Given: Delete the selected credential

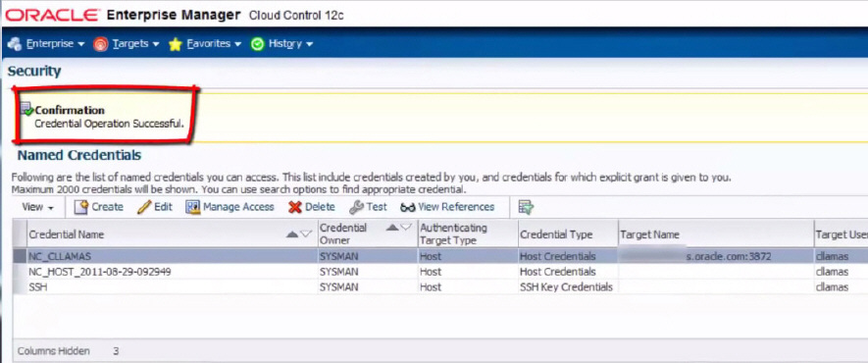Looking at the screenshot, I should pos(312,207).
